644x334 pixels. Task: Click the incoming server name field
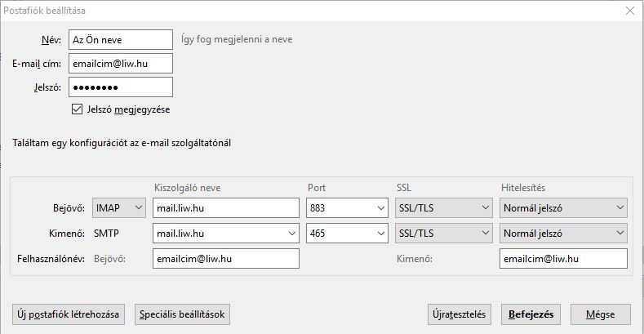tap(226, 208)
